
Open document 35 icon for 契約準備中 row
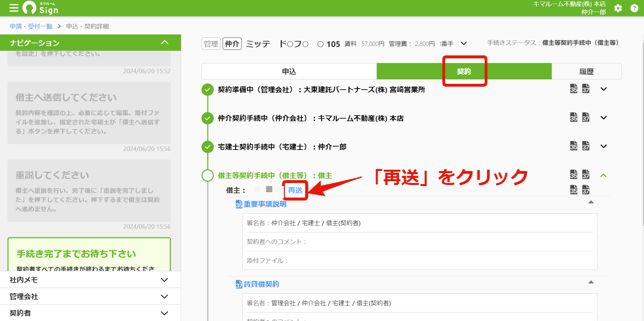coord(574,89)
